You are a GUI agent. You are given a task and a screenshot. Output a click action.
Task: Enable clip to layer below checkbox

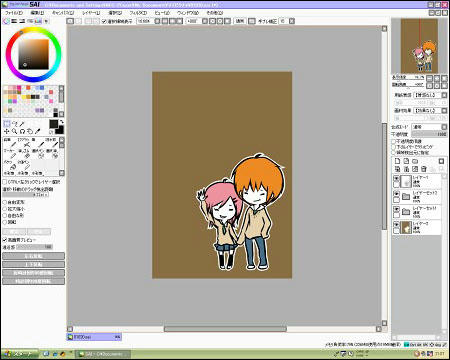coord(394,147)
